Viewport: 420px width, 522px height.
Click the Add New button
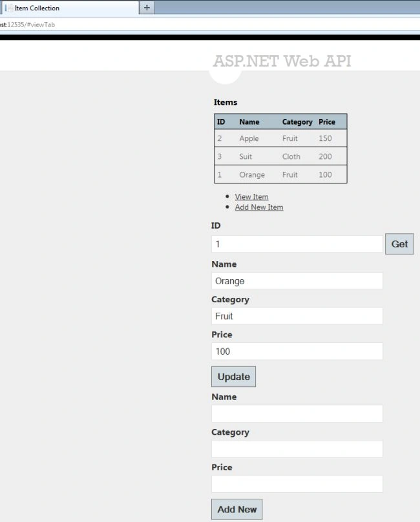[236, 509]
